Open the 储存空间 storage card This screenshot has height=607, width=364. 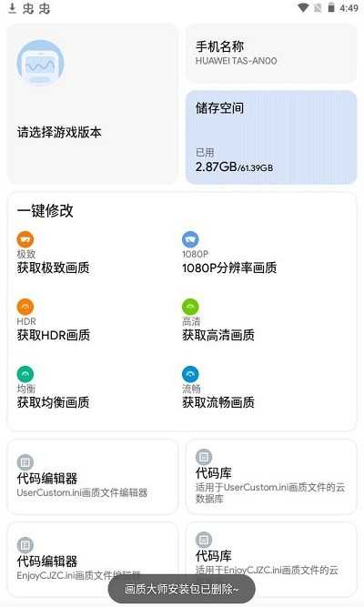271,137
